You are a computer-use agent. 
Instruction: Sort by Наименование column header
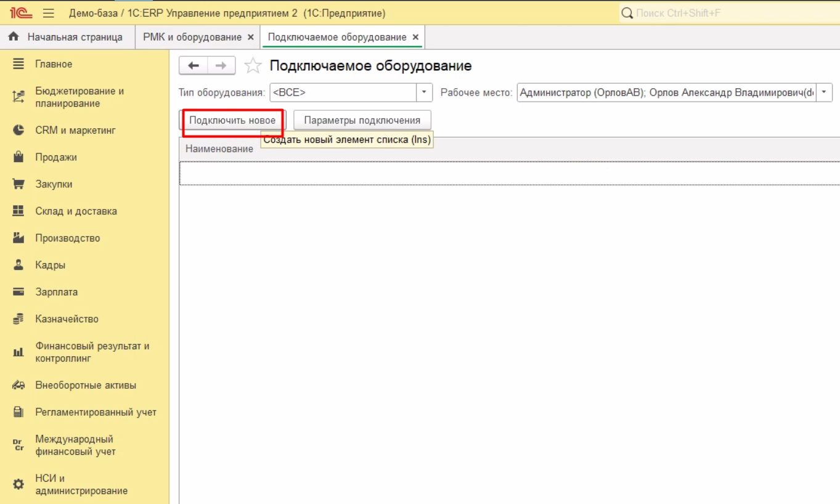coord(219,148)
